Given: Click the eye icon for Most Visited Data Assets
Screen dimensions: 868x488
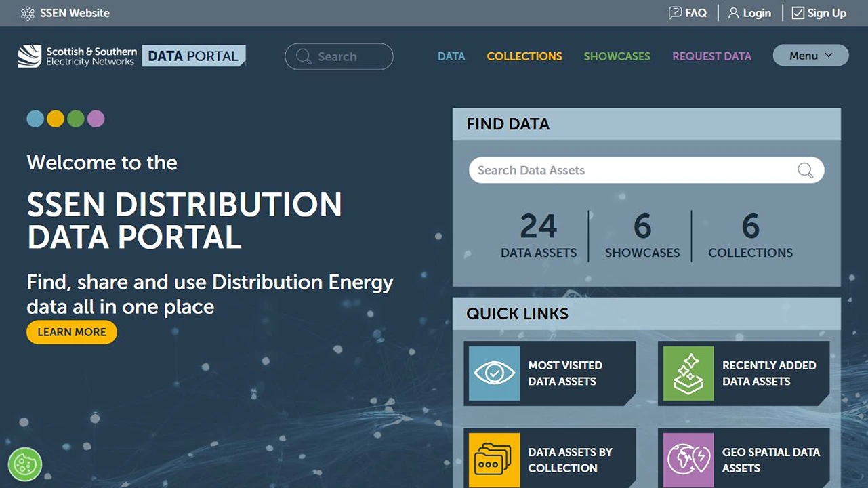Looking at the screenshot, I should tap(494, 373).
